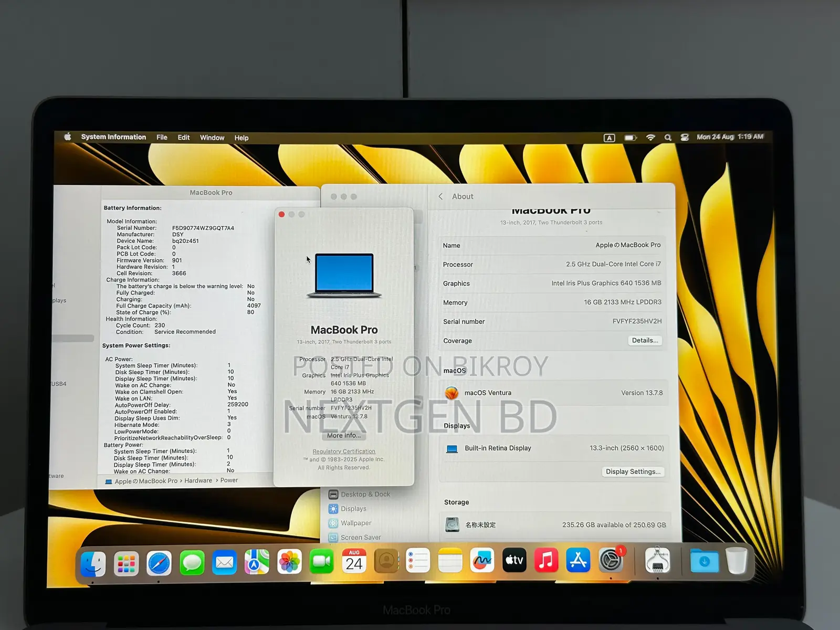Open the System Information app menu
This screenshot has width=840, height=630.
click(x=113, y=137)
